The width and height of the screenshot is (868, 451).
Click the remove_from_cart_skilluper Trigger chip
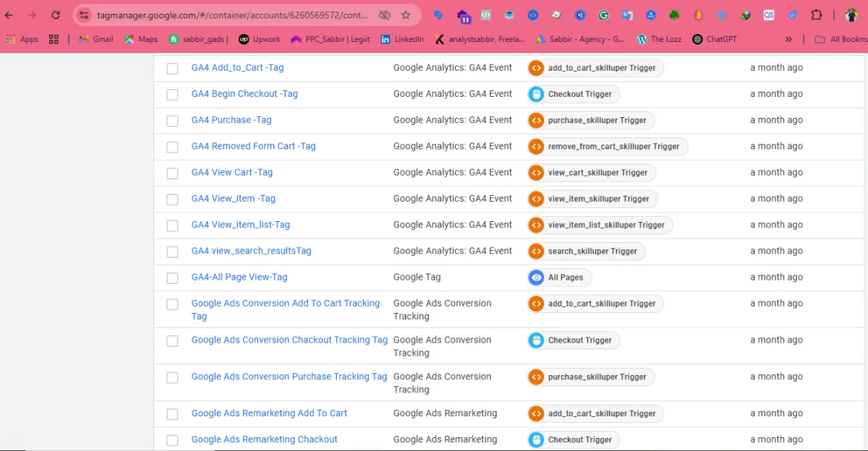pyautogui.click(x=608, y=146)
